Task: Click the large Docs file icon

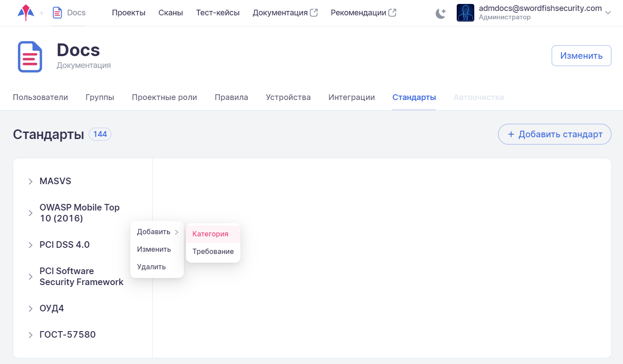Action: (30, 57)
